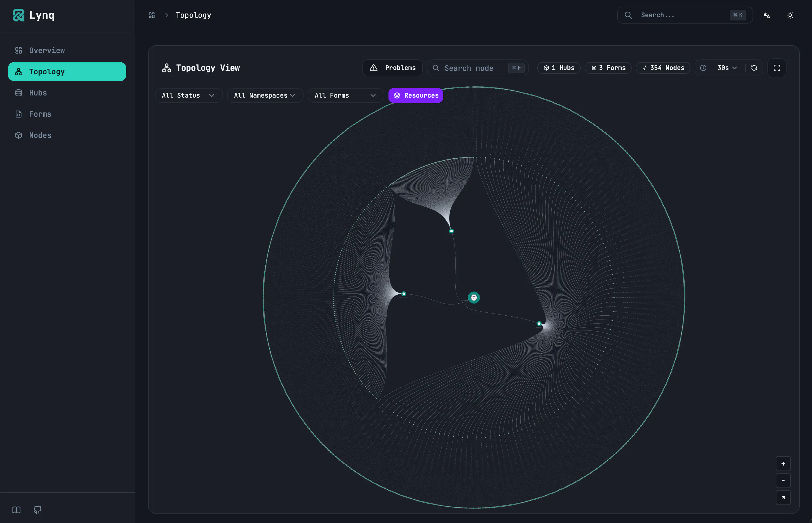
Task: Click the language translate icon
Action: 767,15
